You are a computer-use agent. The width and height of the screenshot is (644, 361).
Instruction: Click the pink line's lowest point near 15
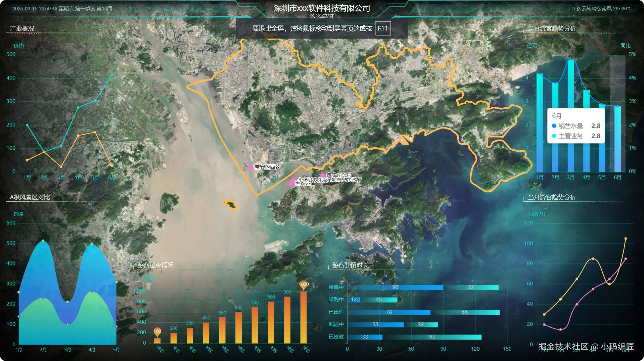point(560,329)
